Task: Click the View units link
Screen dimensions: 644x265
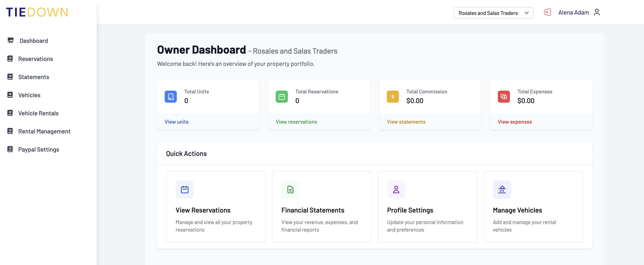Action: click(177, 122)
